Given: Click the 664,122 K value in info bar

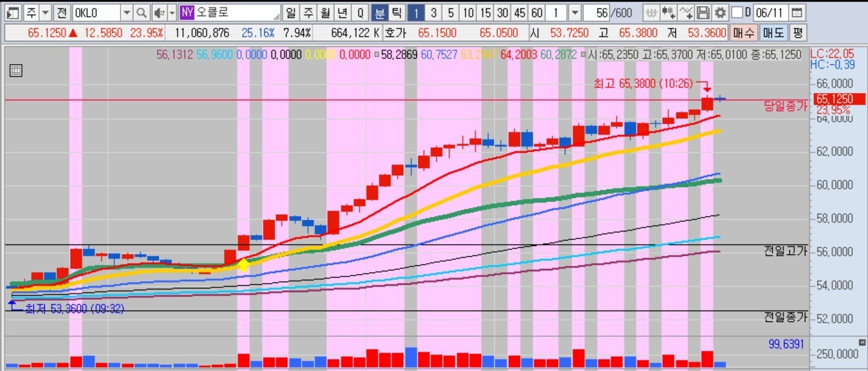Looking at the screenshot, I should click(355, 33).
